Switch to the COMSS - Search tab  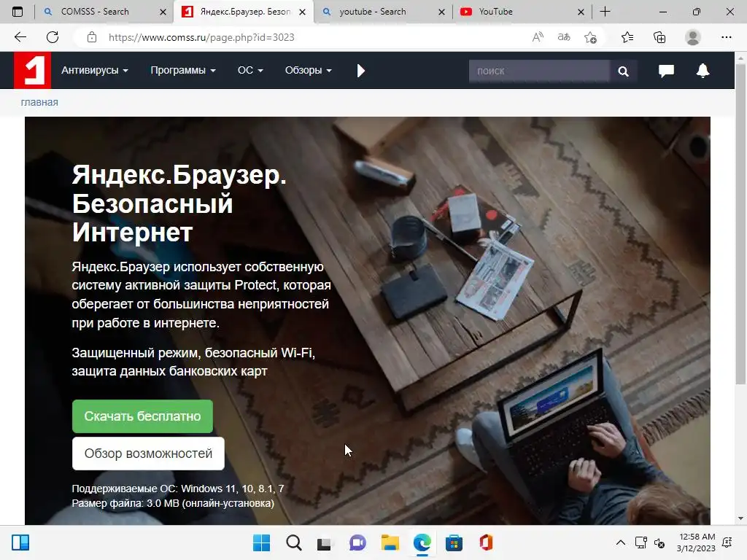(x=105, y=12)
